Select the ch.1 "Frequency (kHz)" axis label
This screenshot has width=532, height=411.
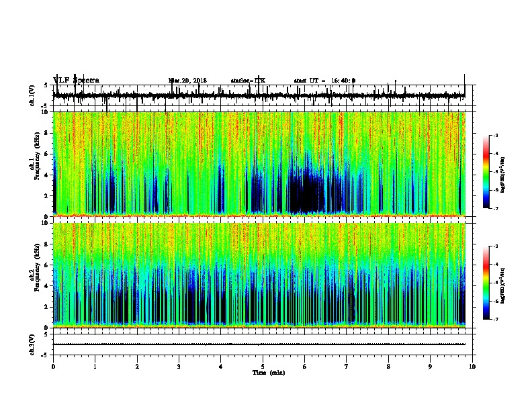[x=37, y=156]
